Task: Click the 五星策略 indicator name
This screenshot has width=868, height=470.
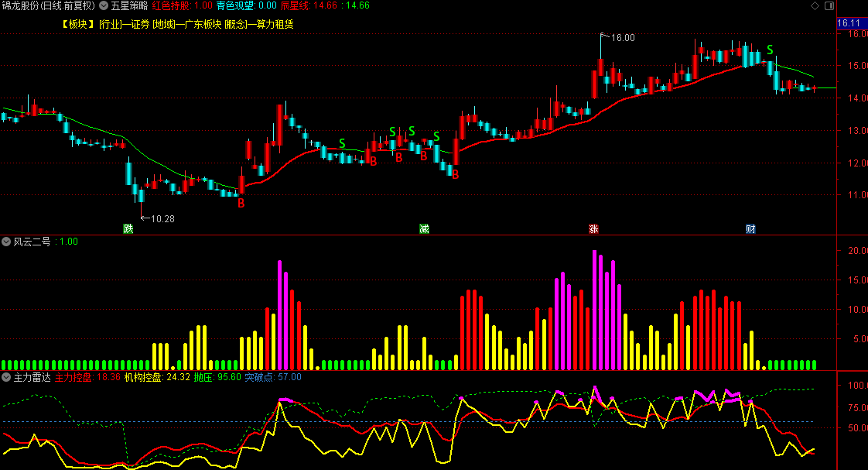Action: pos(129,5)
